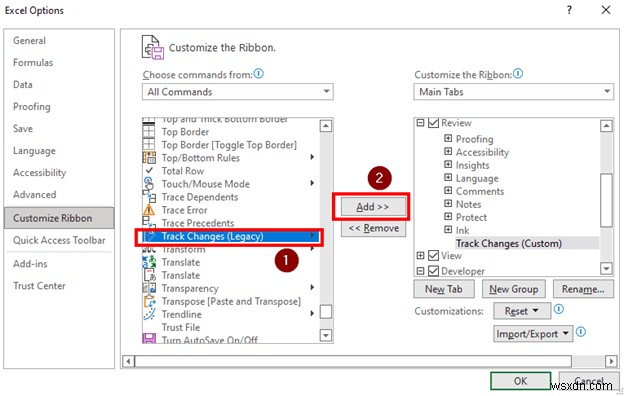The height and width of the screenshot is (396, 624).
Task: Click the Trace Dependents icon
Action: pos(149,197)
